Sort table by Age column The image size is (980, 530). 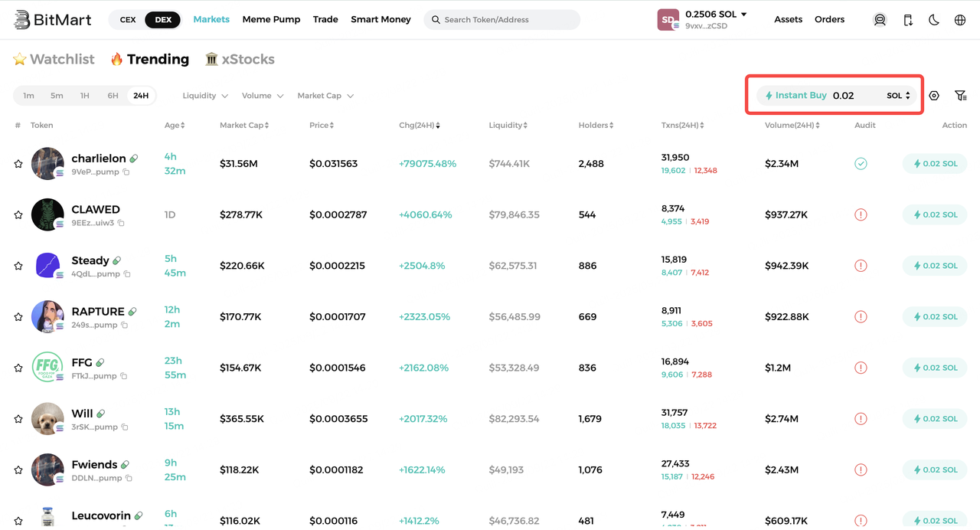(175, 126)
